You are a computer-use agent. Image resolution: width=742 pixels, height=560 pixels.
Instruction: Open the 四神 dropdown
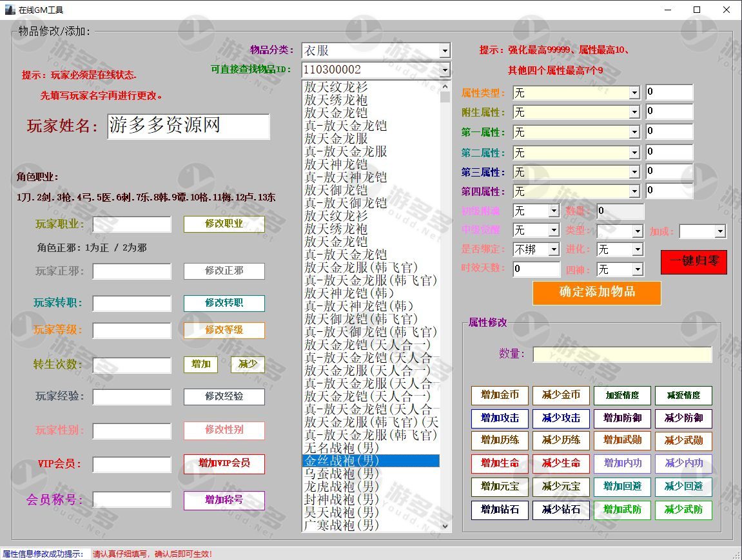tap(637, 269)
